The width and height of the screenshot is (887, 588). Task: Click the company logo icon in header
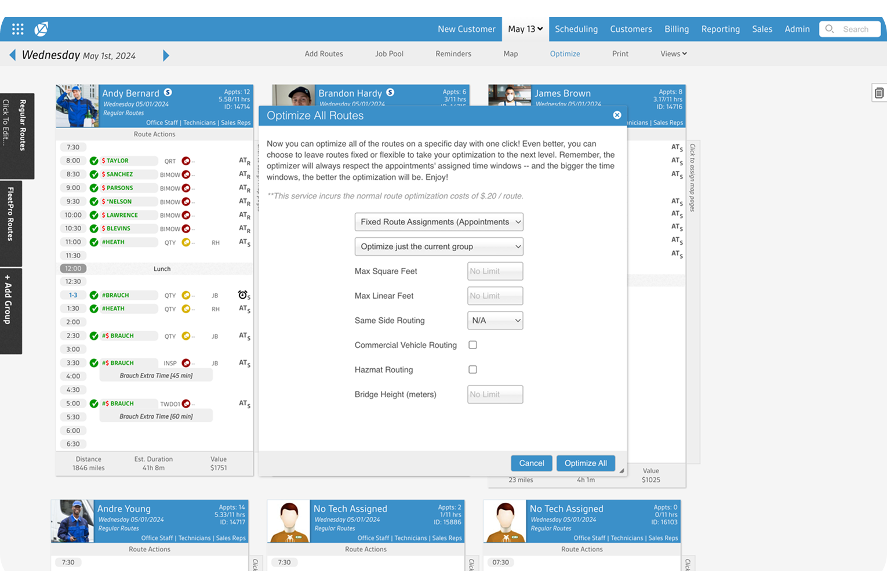pos(41,29)
